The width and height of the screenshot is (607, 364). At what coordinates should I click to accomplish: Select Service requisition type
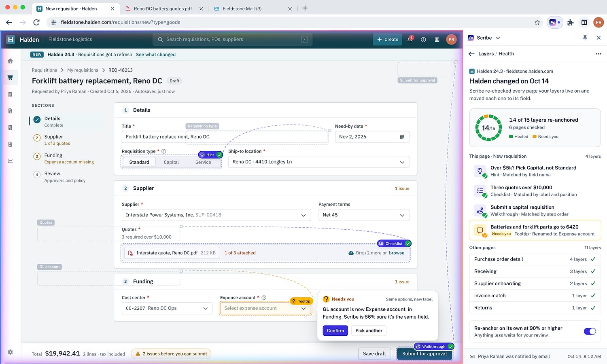coord(203,162)
